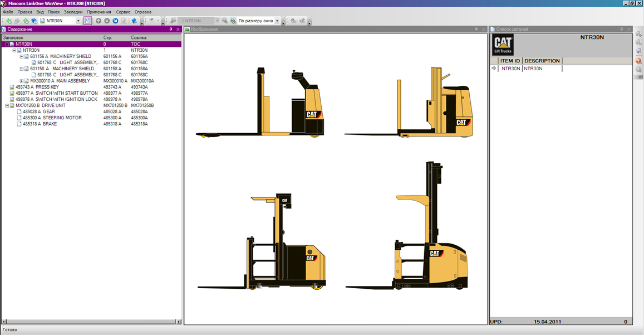
Task: Click the orange info search sidebar icon
Action: pyautogui.click(x=638, y=61)
